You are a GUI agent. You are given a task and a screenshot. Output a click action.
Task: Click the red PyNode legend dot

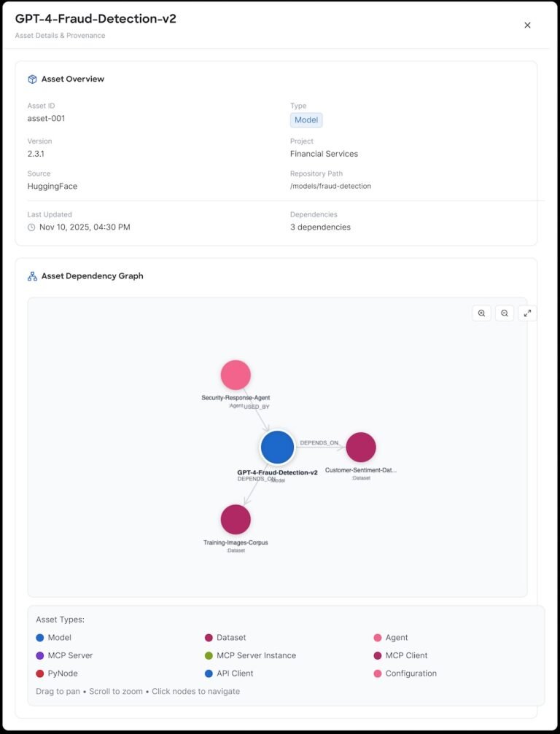click(40, 674)
